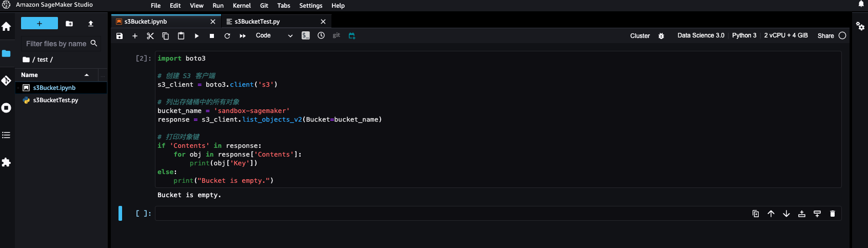Click the teal notebook job toolbar icon
The image size is (868, 248).
(352, 35)
